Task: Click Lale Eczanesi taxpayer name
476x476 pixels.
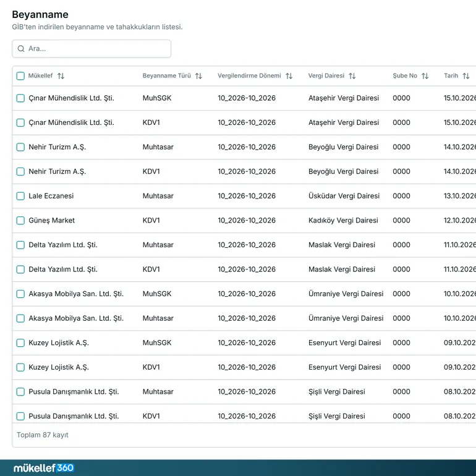Action: [x=51, y=196]
